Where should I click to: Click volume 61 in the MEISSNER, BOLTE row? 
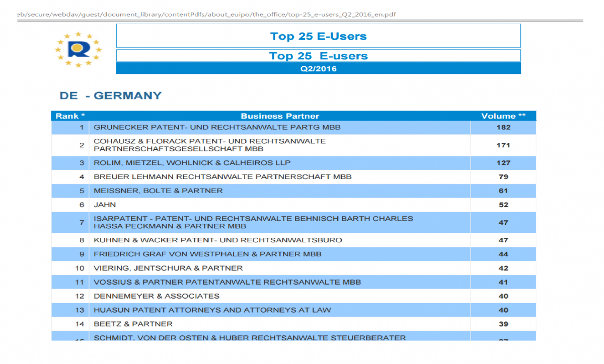pos(503,191)
